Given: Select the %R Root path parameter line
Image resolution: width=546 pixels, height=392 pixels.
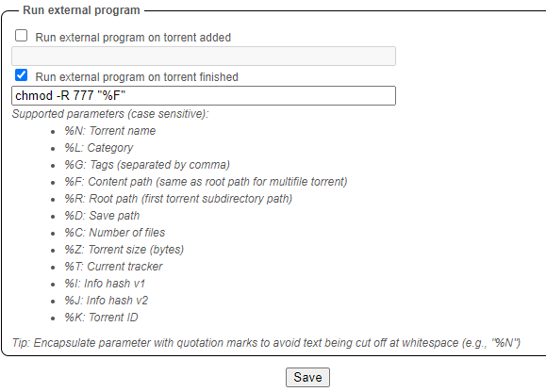Looking at the screenshot, I should tap(178, 199).
